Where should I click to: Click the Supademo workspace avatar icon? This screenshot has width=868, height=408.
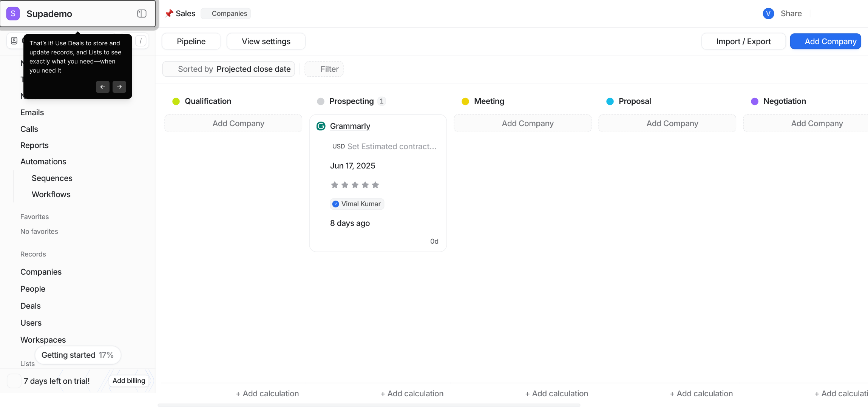(13, 14)
